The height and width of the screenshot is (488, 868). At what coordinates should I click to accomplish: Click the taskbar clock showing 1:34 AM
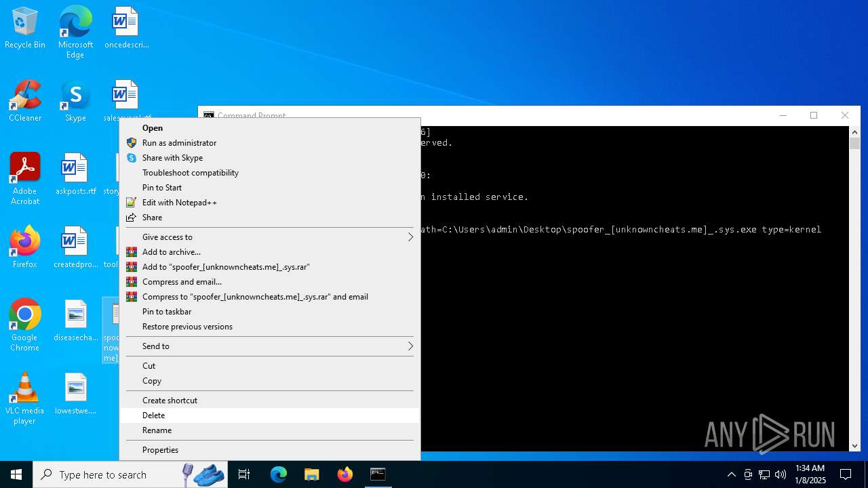pyautogui.click(x=810, y=474)
